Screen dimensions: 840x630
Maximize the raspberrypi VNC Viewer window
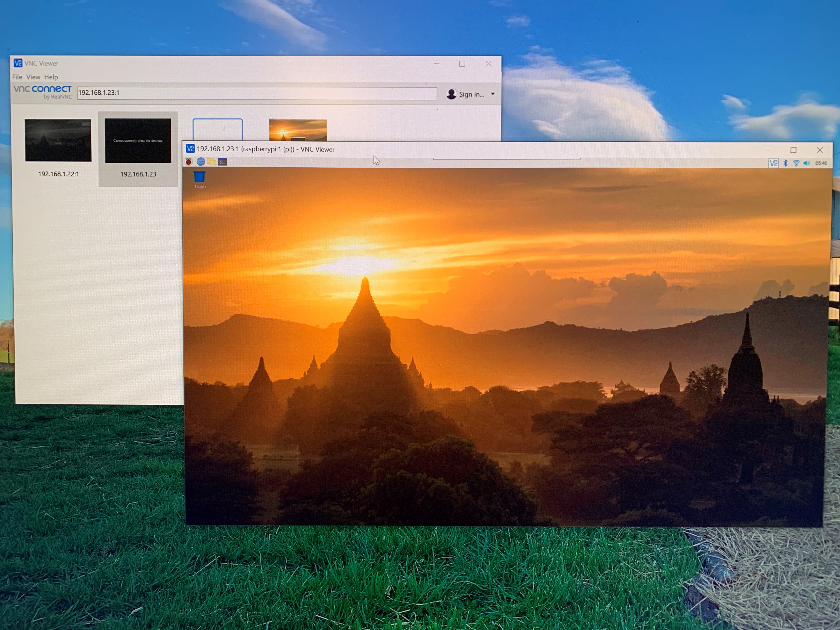(x=793, y=150)
